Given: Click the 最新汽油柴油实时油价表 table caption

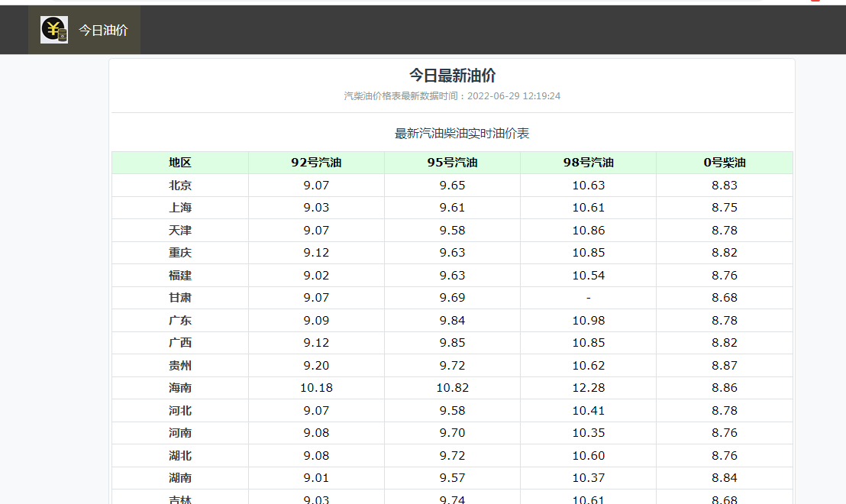Looking at the screenshot, I should (x=461, y=134).
